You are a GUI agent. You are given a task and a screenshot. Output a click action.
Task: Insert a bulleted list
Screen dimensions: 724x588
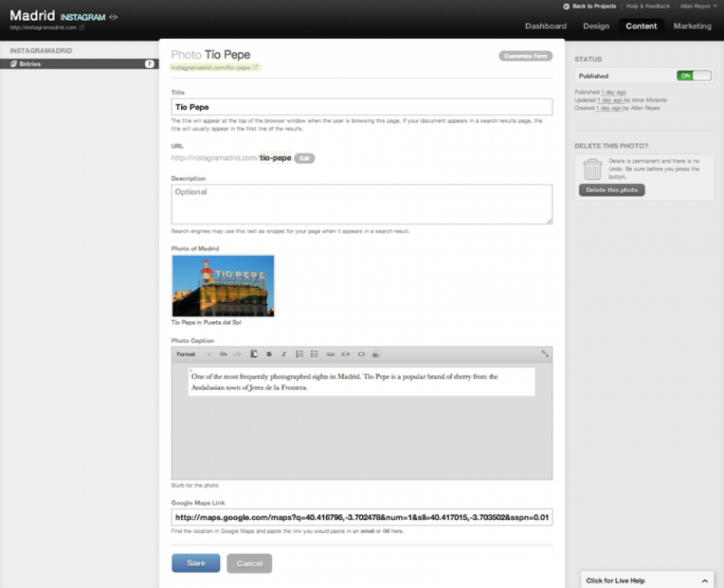point(315,354)
